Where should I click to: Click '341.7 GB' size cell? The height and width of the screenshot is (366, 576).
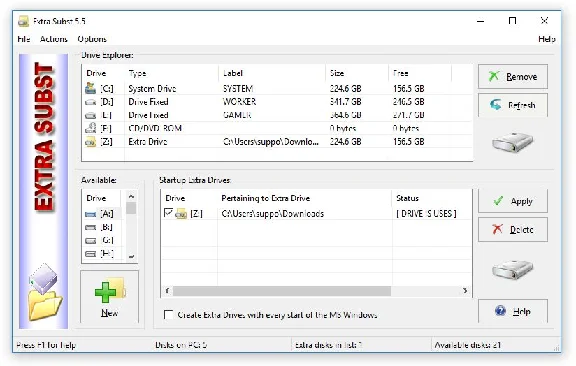345,102
